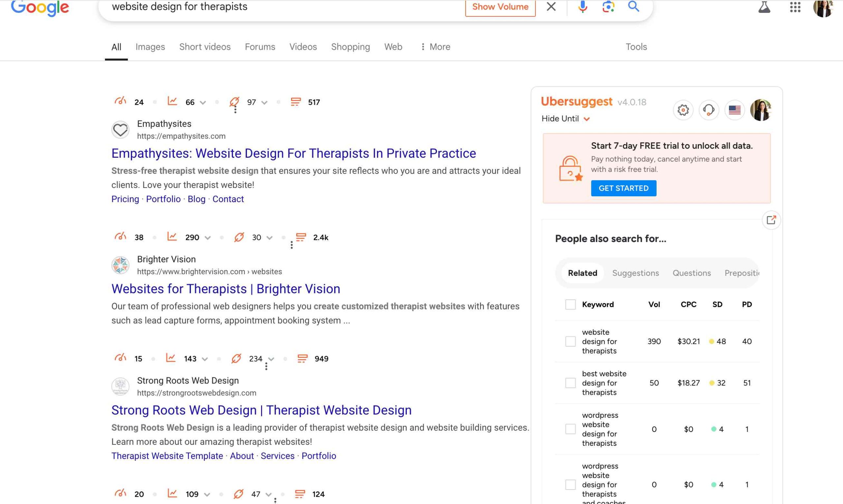843x504 pixels.
Task: Open Strong Roots Portfolio sitelink
Action: 318,456
